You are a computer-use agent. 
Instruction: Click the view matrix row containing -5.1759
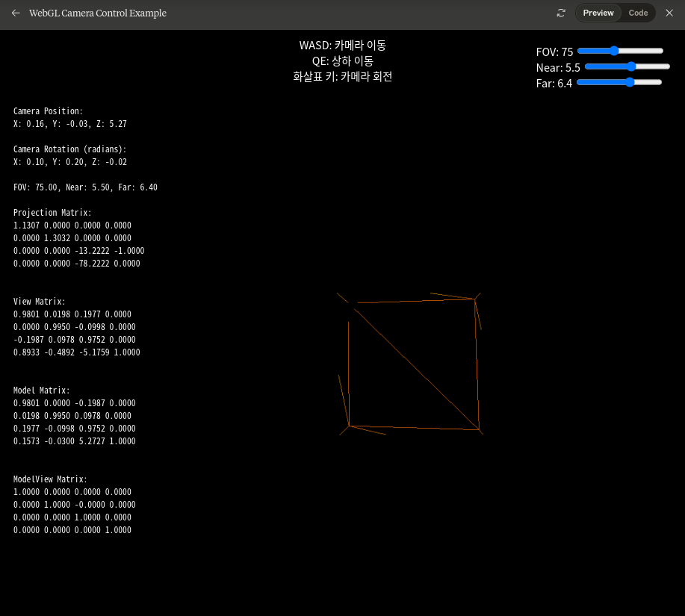click(76, 352)
